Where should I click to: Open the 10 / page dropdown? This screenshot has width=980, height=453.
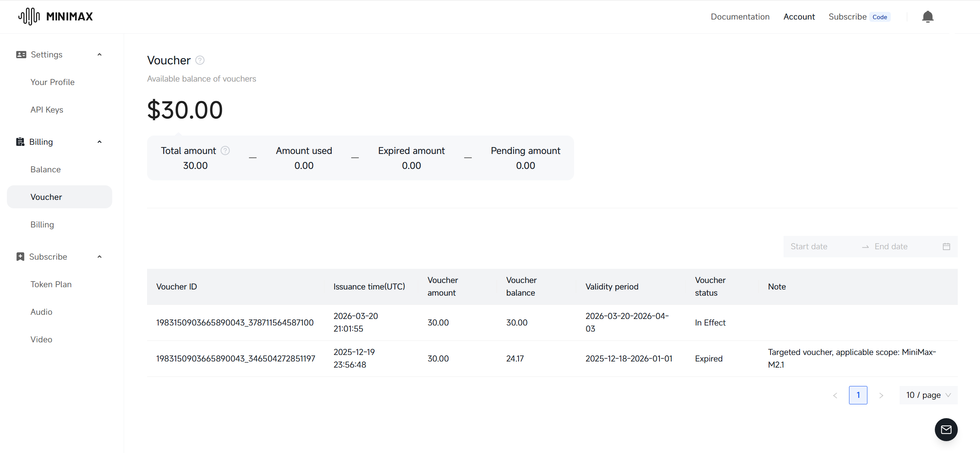click(928, 395)
